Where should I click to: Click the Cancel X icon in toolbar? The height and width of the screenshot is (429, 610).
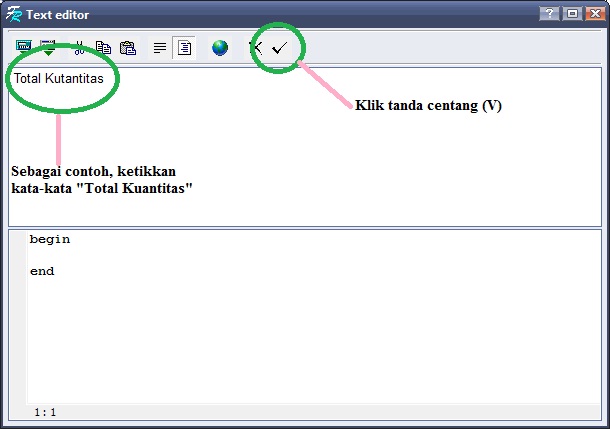[x=256, y=48]
